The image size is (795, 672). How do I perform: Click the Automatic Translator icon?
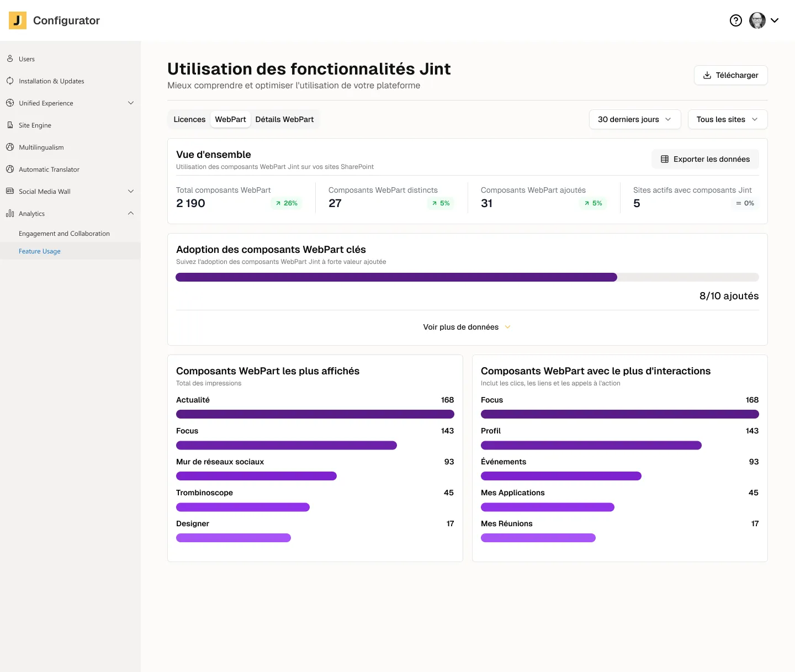pyautogui.click(x=10, y=169)
